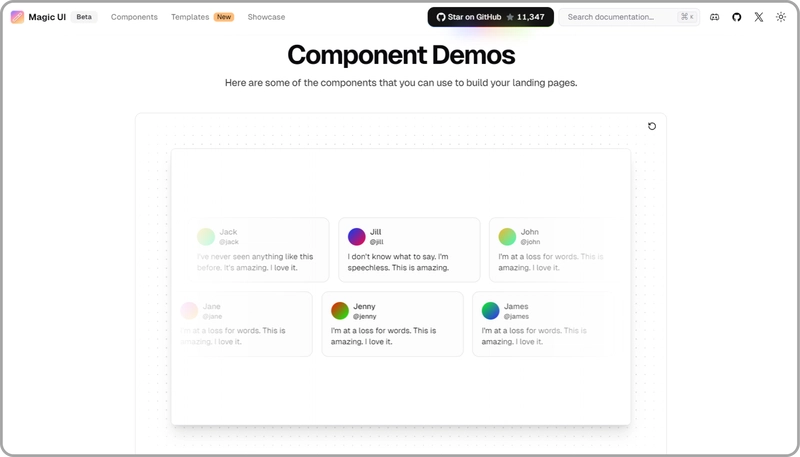Open the Templates menu item
The height and width of the screenshot is (457, 800).
pos(190,17)
